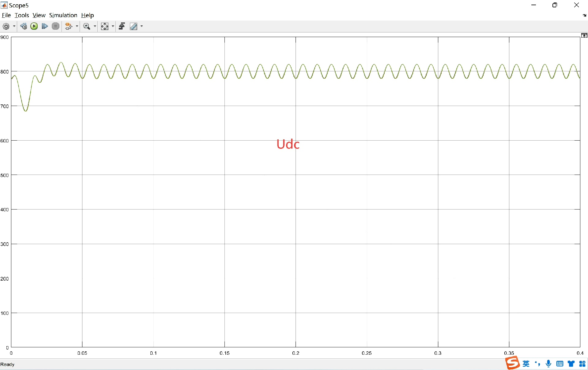Expand dropdown arrow beside Zoom tool
This screenshot has height=370, width=588.
tap(95, 26)
